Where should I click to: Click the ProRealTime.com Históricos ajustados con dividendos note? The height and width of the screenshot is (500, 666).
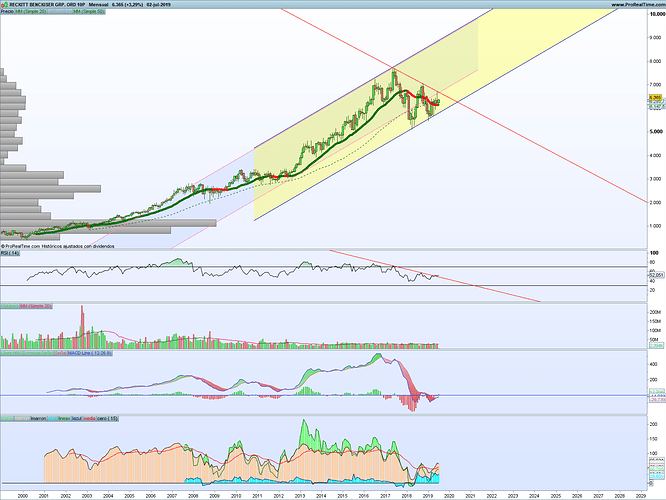click(58, 246)
